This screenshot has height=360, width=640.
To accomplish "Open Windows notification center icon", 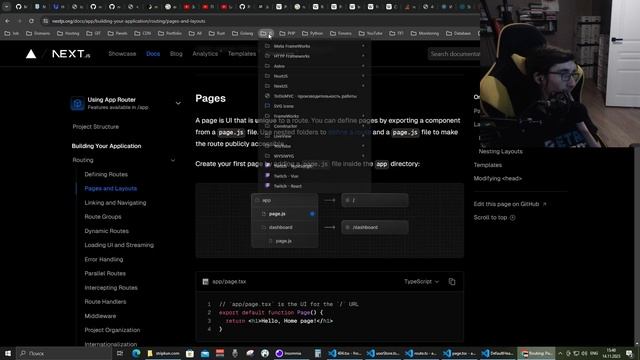I will (x=630, y=353).
